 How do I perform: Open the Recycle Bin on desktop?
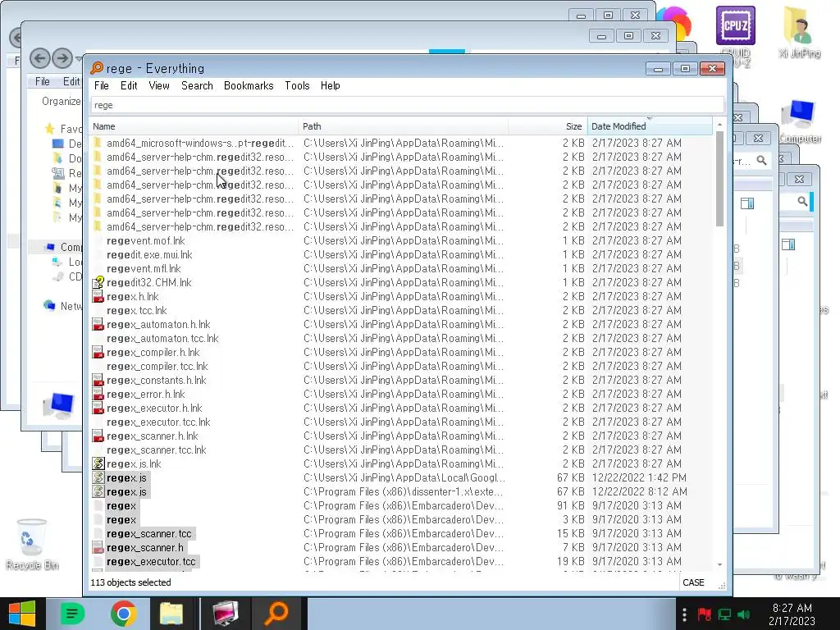click(x=32, y=544)
